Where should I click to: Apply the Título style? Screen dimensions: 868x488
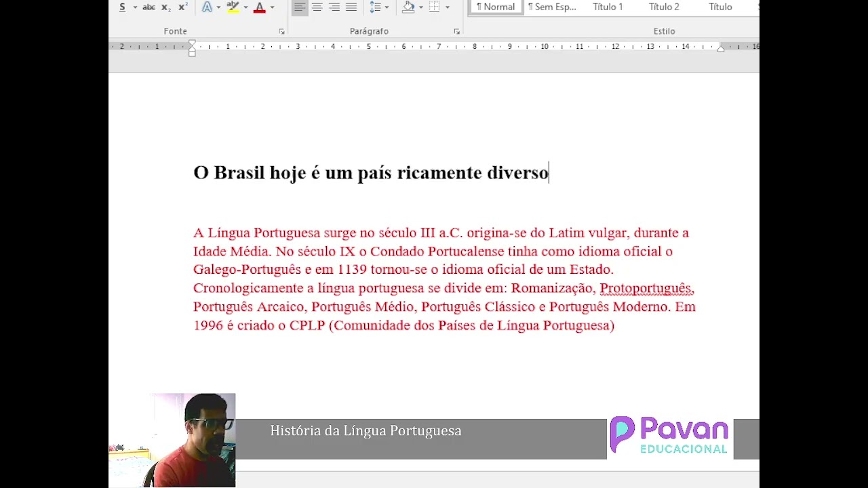pos(720,7)
